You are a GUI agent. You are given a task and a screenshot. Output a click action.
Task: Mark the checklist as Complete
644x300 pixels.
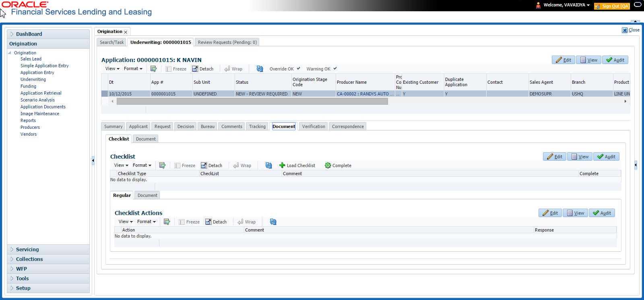click(x=338, y=166)
